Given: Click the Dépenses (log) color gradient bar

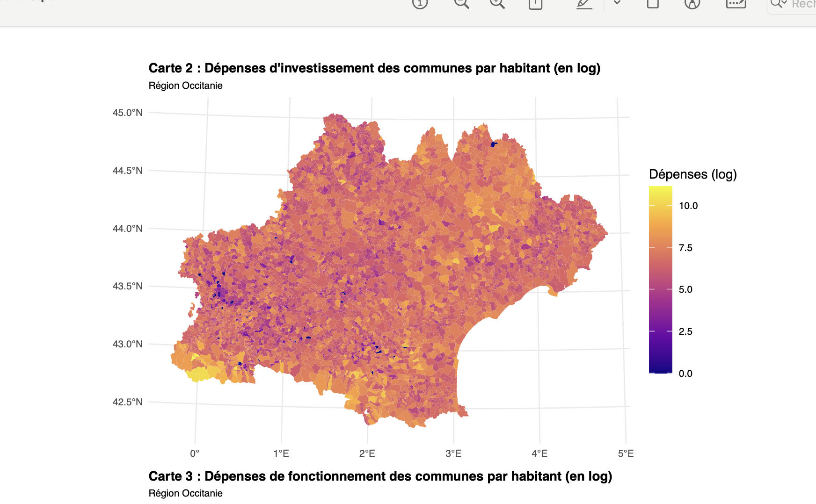Looking at the screenshot, I should click(660, 280).
